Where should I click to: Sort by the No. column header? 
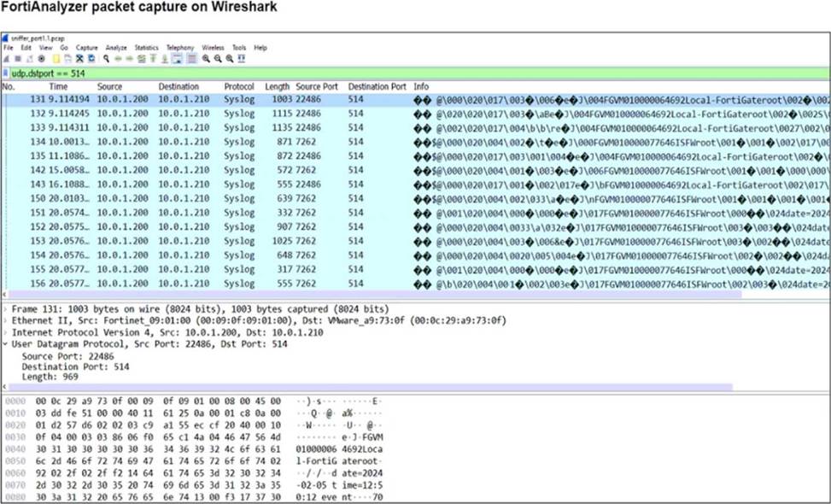click(9, 86)
